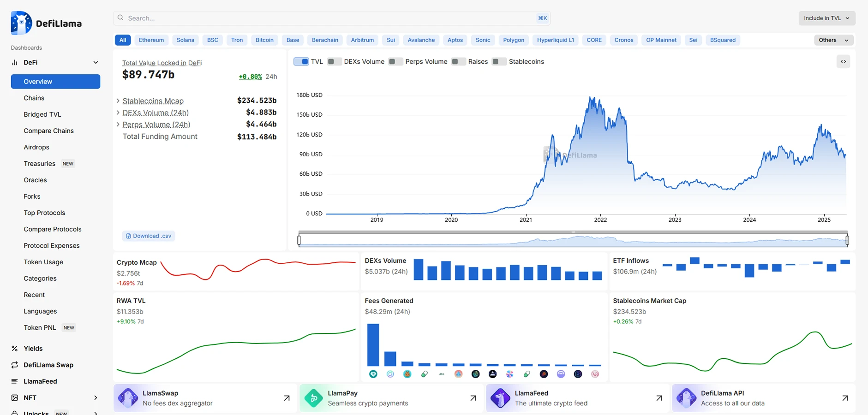This screenshot has height=415, width=868.
Task: Click right handle of chart range slider
Action: (x=847, y=240)
